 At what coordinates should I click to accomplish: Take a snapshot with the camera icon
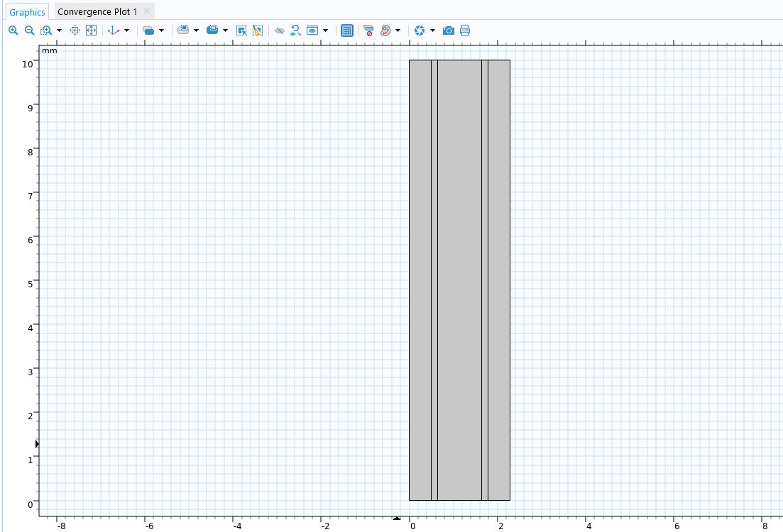tap(449, 31)
